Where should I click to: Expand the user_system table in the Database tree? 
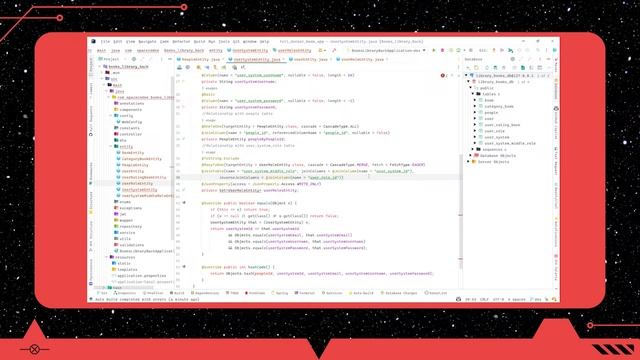(476, 137)
